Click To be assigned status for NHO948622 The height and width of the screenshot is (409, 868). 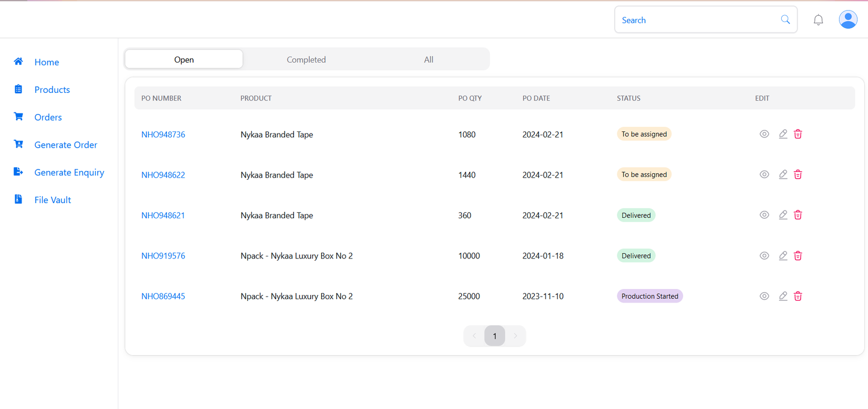pyautogui.click(x=644, y=174)
